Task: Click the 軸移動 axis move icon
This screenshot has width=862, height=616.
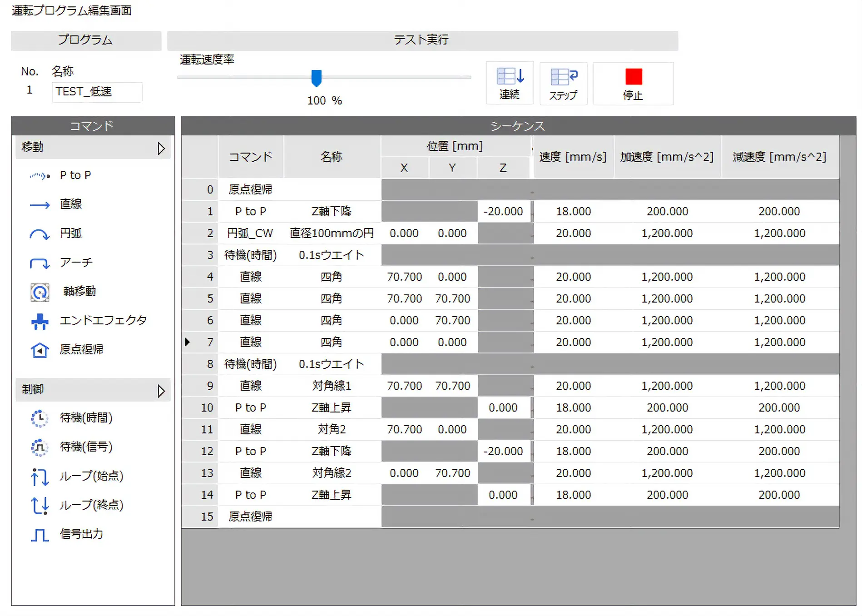Action: tap(40, 292)
